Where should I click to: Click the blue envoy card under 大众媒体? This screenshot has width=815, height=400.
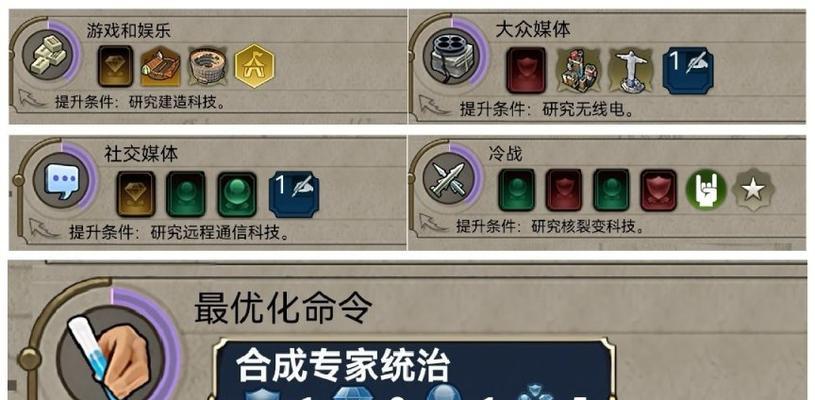tap(688, 71)
